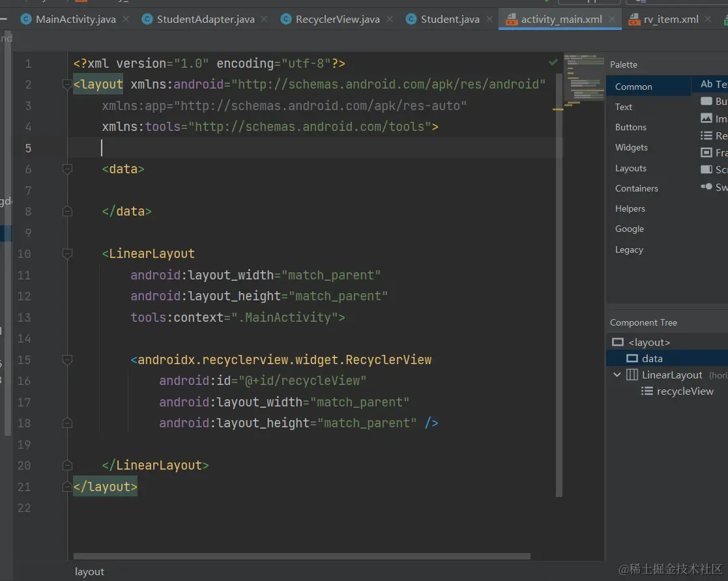The width and height of the screenshot is (728, 581).
Task: Pick the Switch widget palette icon
Action: point(706,187)
